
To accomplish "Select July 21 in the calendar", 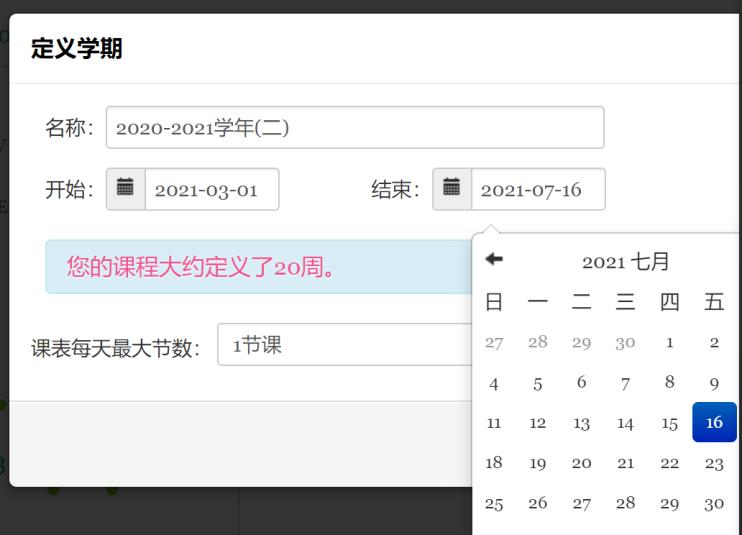I will [626, 463].
